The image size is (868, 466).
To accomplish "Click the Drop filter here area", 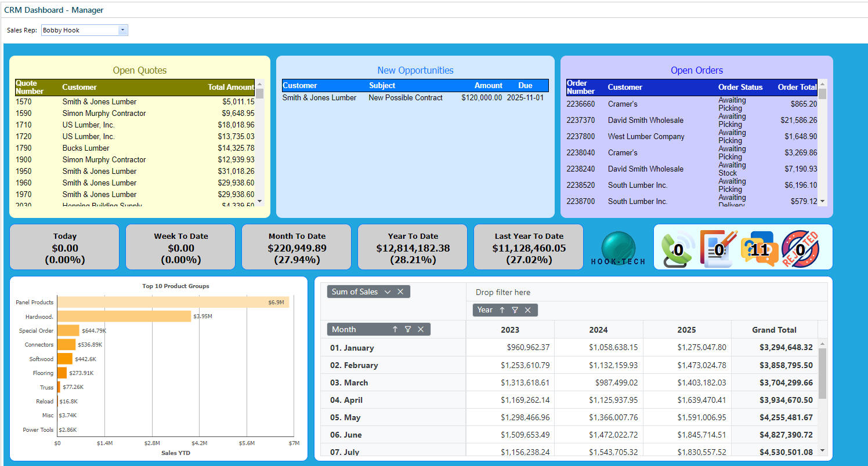I will [x=647, y=292].
